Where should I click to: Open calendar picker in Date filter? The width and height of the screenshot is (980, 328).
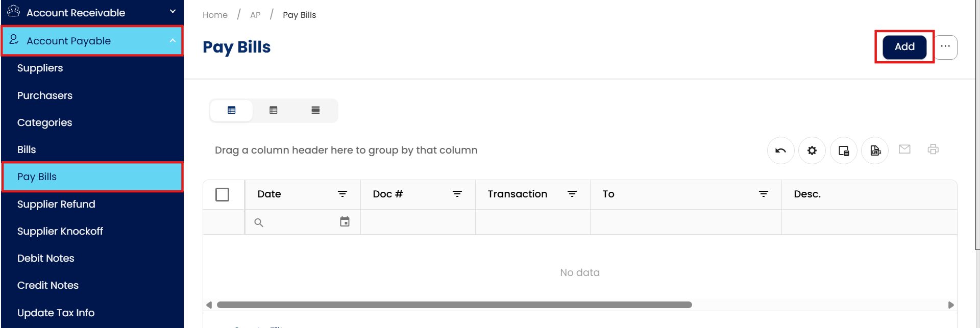pyautogui.click(x=345, y=222)
